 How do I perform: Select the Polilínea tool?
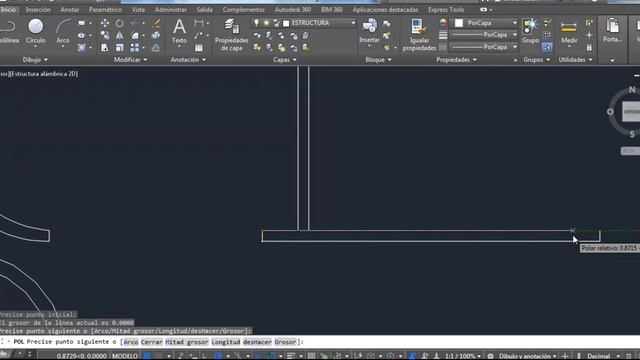point(8,31)
